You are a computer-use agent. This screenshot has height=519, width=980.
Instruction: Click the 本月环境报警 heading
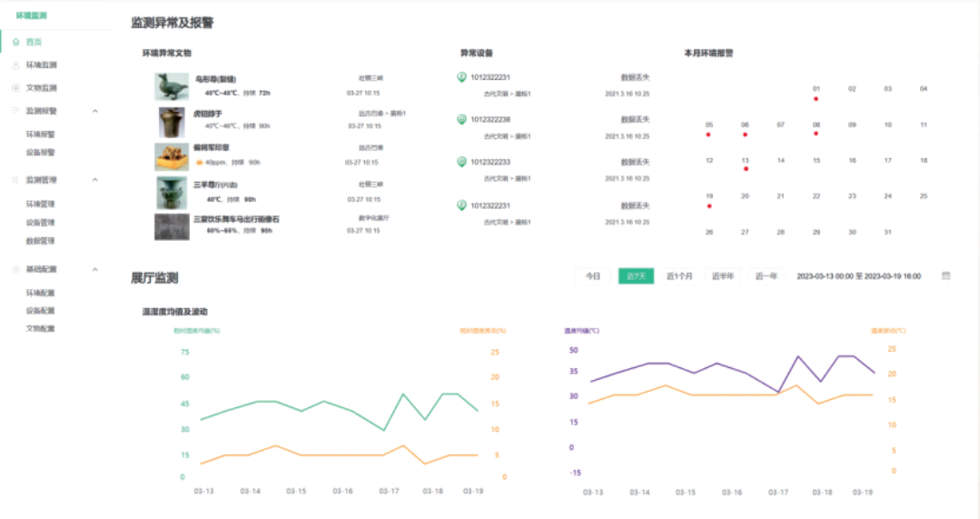tap(708, 53)
